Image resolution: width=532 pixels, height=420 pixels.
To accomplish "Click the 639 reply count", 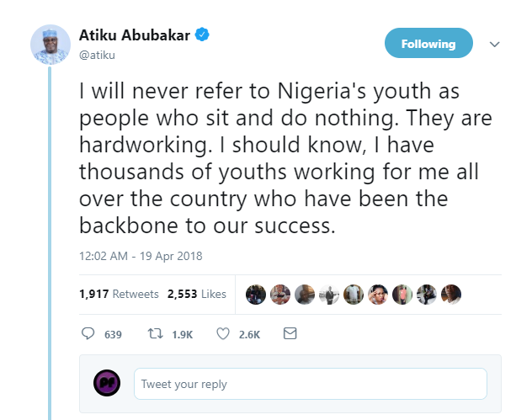I will pos(113,334).
